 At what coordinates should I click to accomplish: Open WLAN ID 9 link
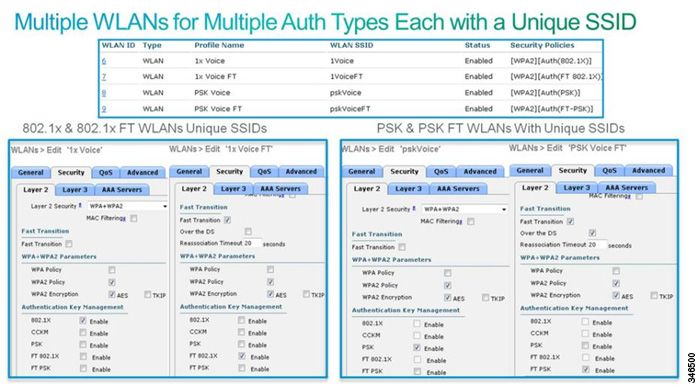click(104, 109)
